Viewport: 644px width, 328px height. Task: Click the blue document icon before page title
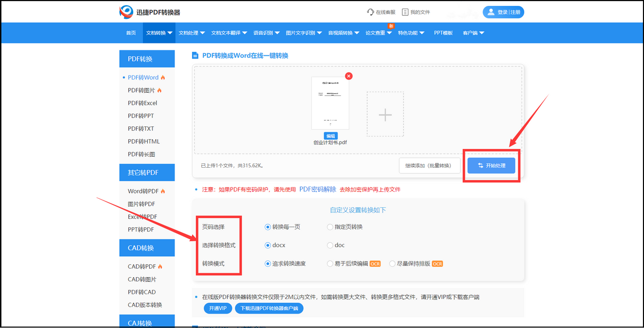pyautogui.click(x=195, y=56)
